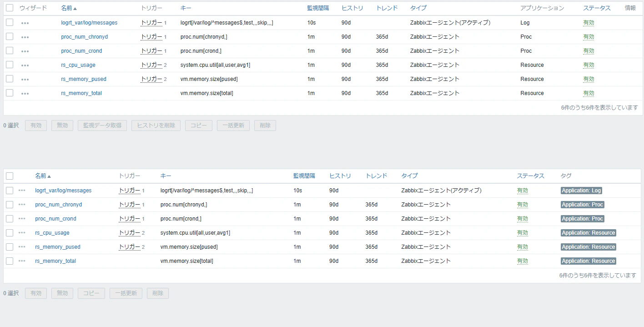644x327 pixels.
Task: Tick checkbox for rs_memory_pused in lower table
Action: click(10, 247)
